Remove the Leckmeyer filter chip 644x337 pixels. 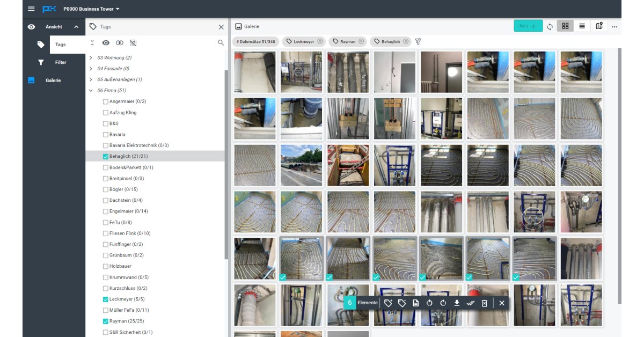pyautogui.click(x=320, y=41)
